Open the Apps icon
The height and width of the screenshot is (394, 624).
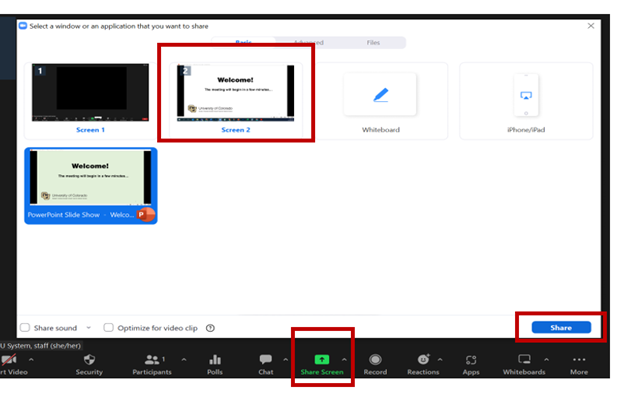pos(471,360)
